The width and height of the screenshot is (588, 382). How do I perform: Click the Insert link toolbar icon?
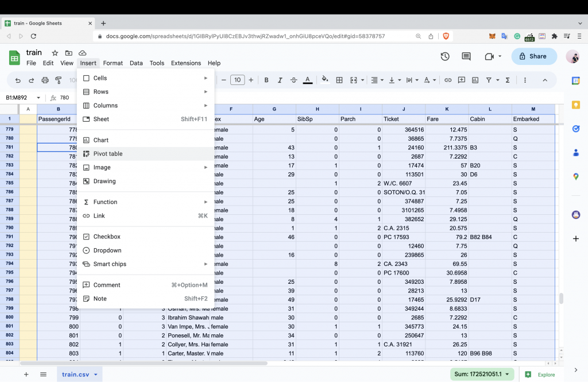(448, 80)
